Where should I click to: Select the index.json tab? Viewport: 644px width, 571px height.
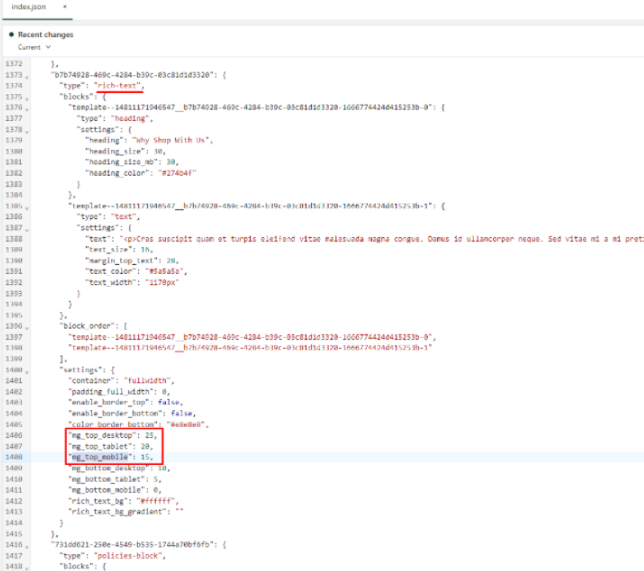click(29, 7)
